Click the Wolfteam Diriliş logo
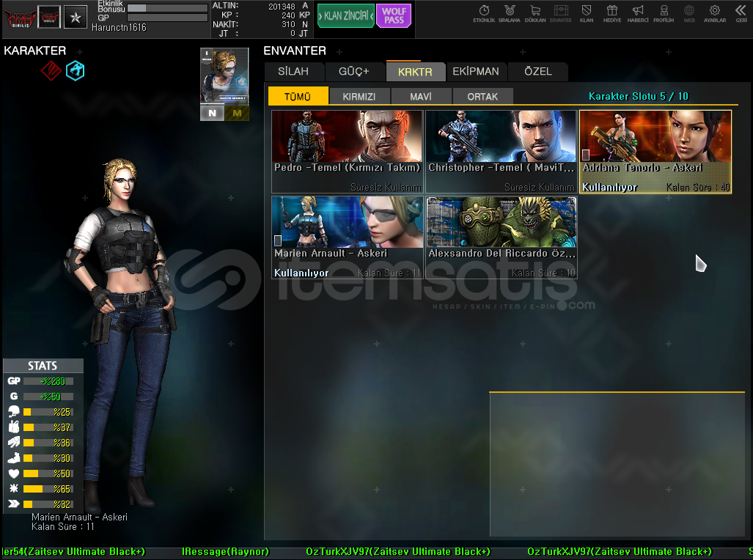The image size is (753, 560). pos(21,18)
